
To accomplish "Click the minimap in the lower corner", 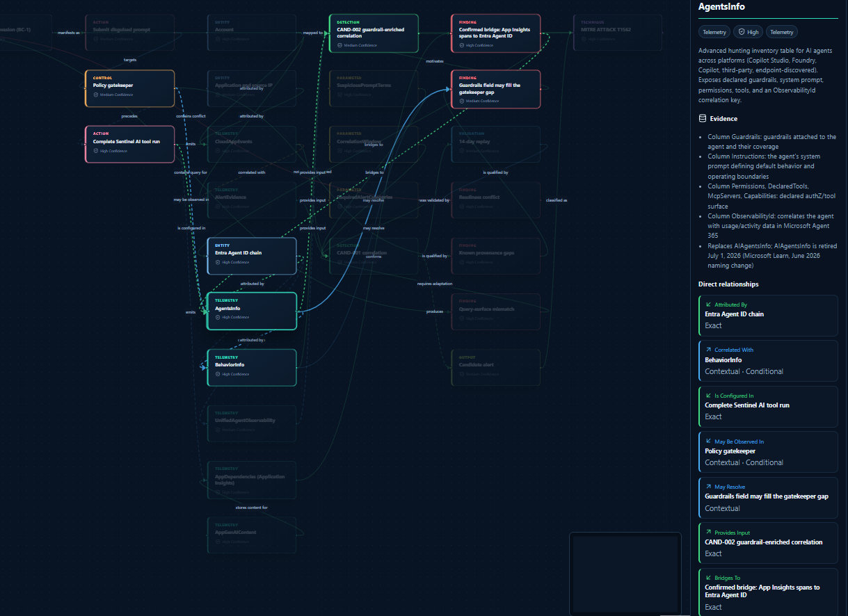I will pyautogui.click(x=625, y=573).
